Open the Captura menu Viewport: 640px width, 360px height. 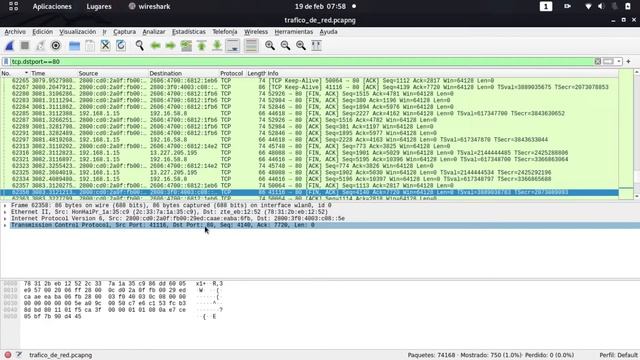(124, 31)
